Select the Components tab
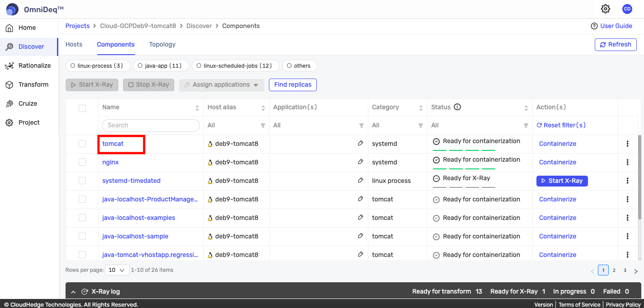Image resolution: width=644 pixels, height=308 pixels. [116, 44]
